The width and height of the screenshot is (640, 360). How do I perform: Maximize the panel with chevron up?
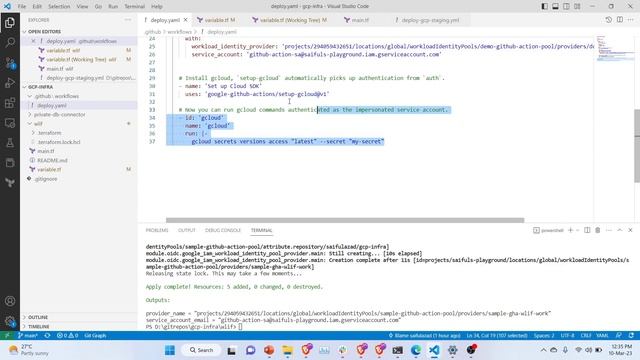620,230
